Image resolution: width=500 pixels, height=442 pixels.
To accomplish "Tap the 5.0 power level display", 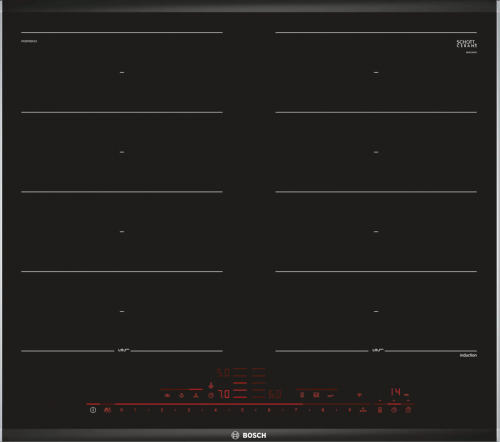I will [x=223, y=373].
